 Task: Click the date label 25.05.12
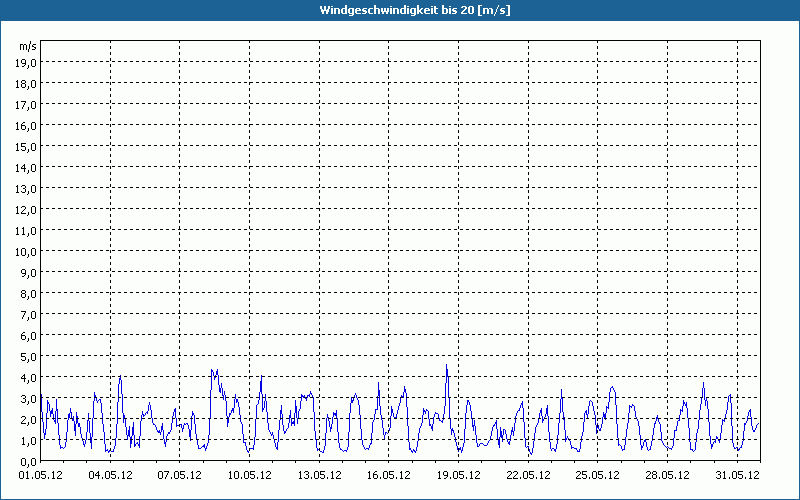click(x=597, y=476)
